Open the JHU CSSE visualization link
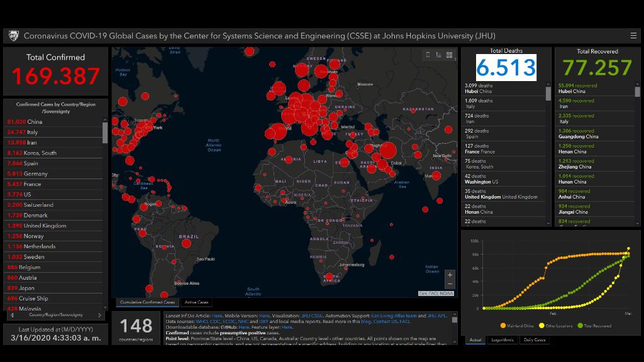Viewport: 644px width, 362px height. tap(312, 315)
